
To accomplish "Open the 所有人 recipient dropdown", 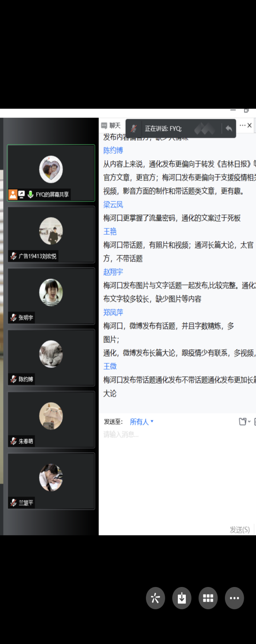I will pos(142,422).
